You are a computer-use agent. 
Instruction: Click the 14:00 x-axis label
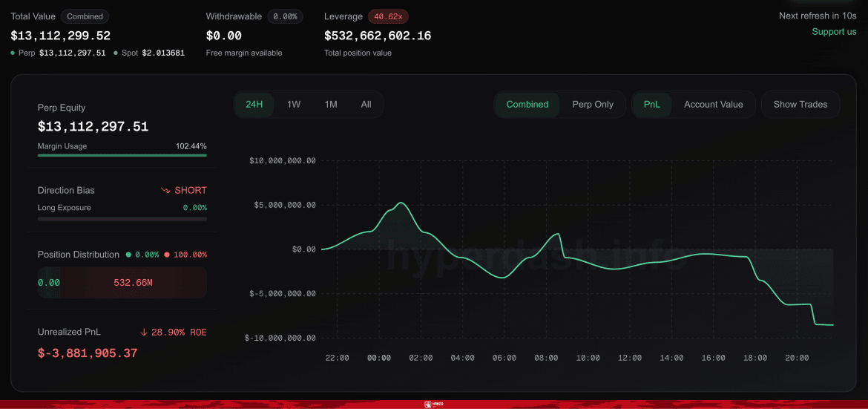tap(671, 358)
